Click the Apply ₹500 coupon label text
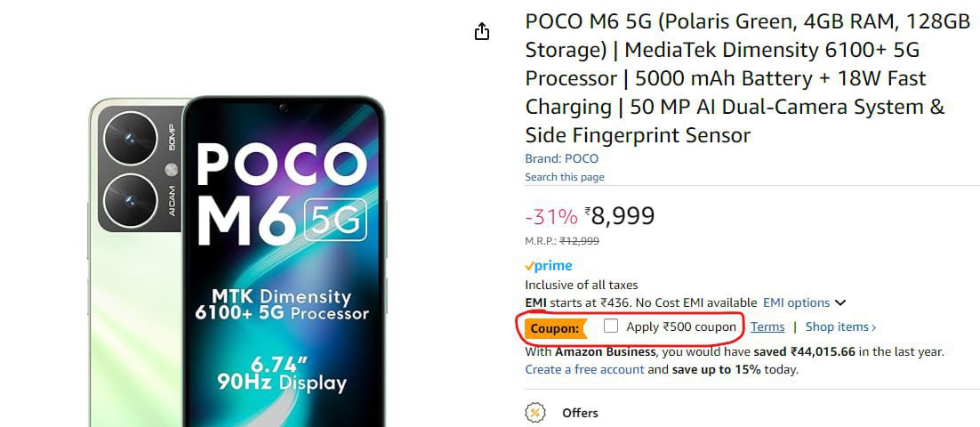The width and height of the screenshot is (980, 427). tap(681, 327)
